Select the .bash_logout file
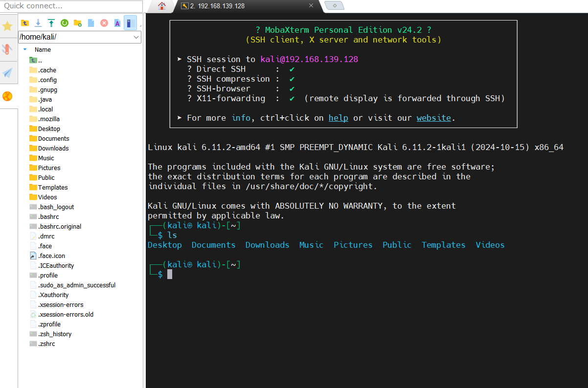The height and width of the screenshot is (388, 588). [51, 207]
